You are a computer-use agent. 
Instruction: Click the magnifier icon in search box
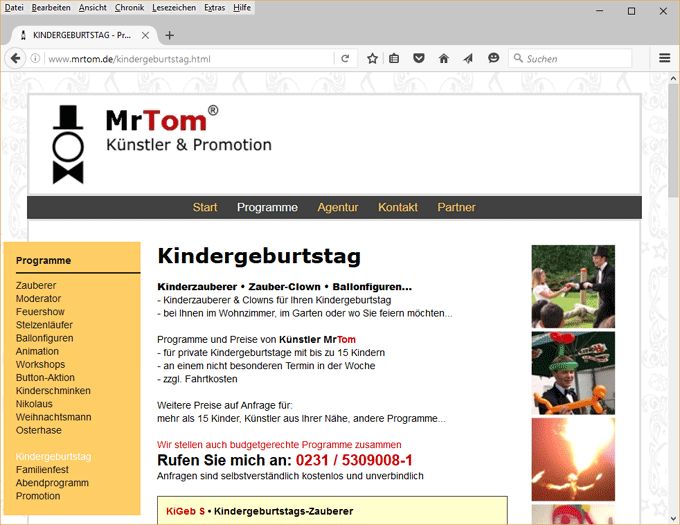[x=518, y=58]
